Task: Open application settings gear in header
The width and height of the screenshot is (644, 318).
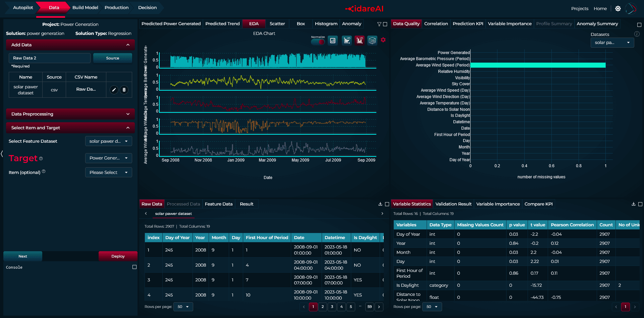Action: (618, 9)
